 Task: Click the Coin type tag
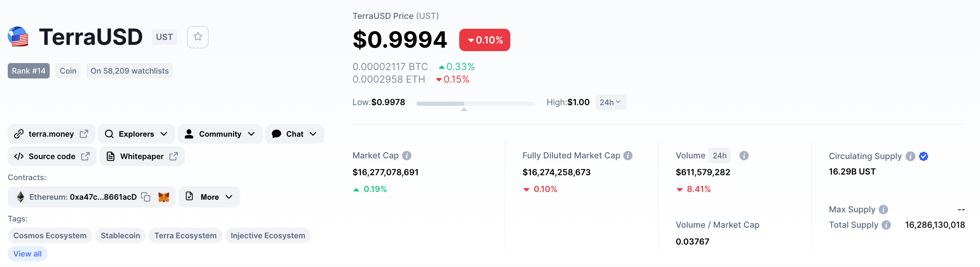click(68, 71)
